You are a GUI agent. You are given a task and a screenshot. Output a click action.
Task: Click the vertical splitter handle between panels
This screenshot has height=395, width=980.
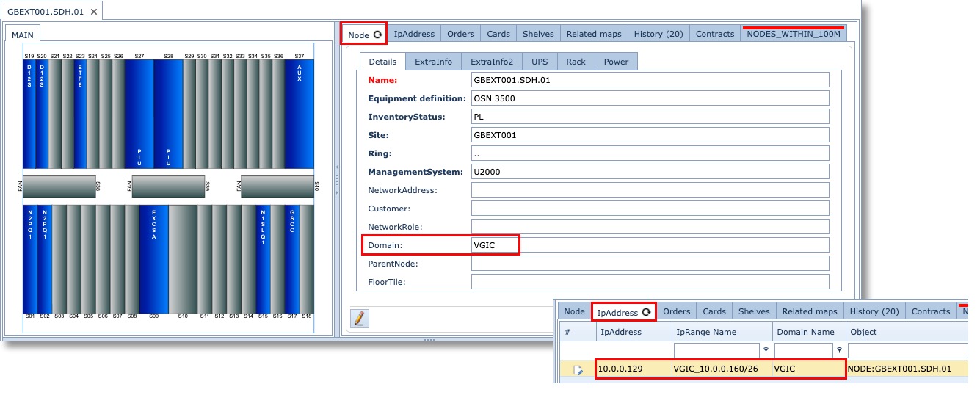[x=337, y=180]
